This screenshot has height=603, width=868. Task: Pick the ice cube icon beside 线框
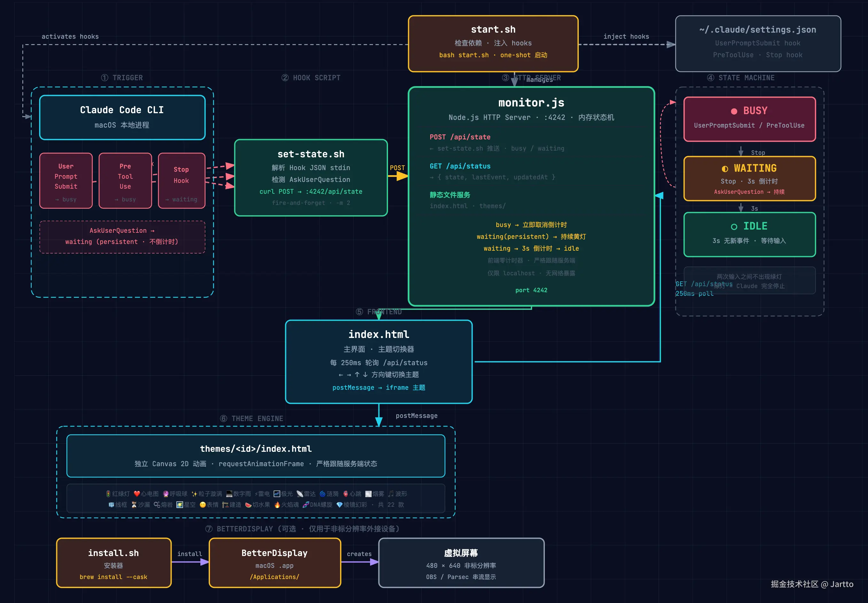point(112,505)
